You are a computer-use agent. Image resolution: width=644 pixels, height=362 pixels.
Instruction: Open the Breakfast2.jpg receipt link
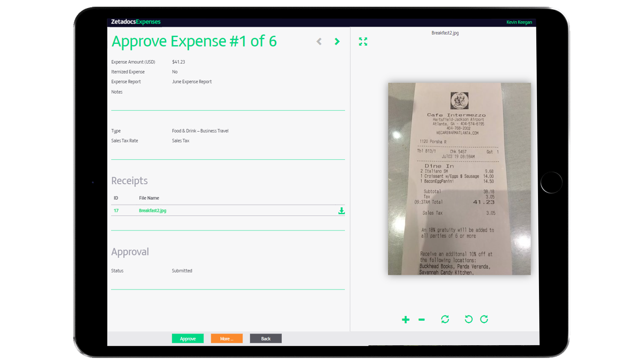pyautogui.click(x=153, y=211)
